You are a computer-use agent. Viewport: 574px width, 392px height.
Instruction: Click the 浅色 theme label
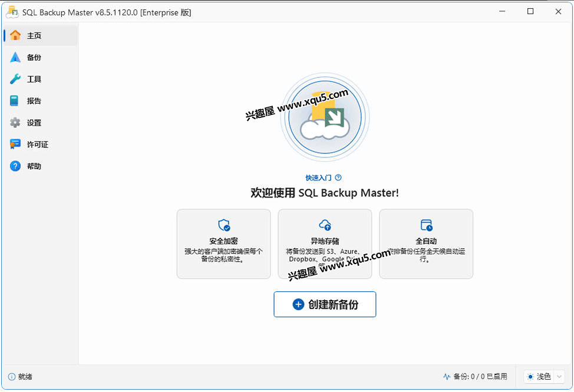pyautogui.click(x=544, y=377)
